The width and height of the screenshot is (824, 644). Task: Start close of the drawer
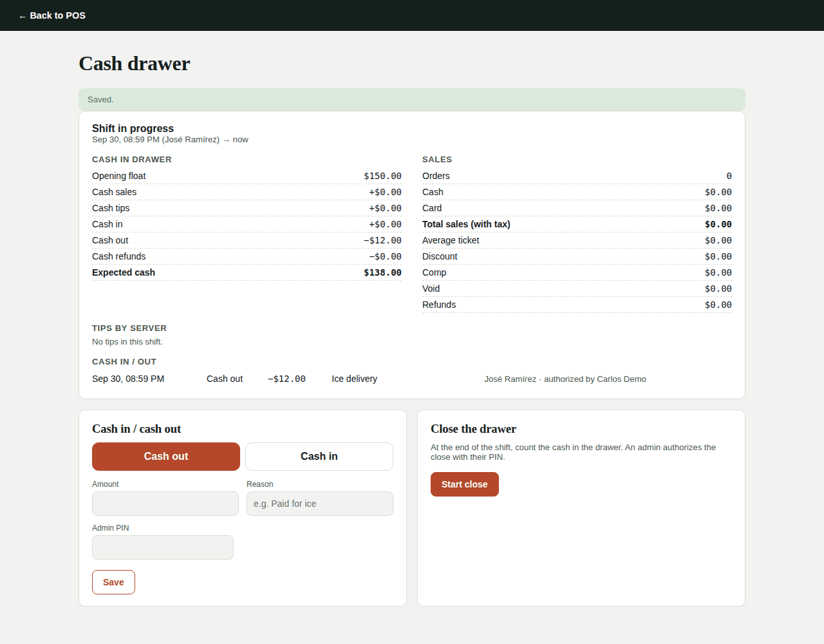(x=465, y=484)
